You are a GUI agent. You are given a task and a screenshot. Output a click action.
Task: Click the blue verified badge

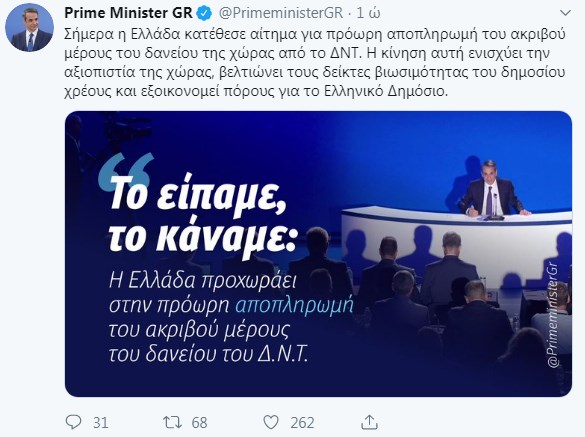click(204, 13)
